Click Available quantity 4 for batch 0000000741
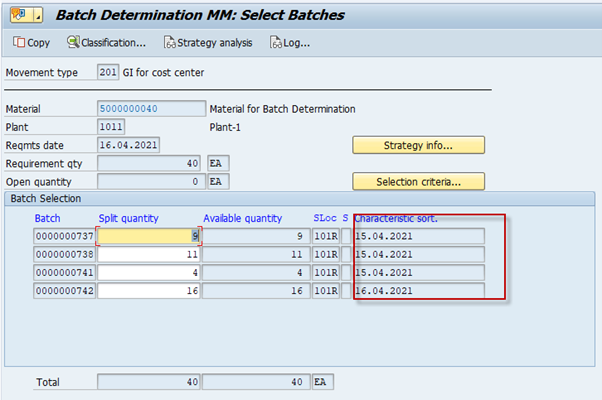This screenshot has height=400, width=602. point(256,273)
